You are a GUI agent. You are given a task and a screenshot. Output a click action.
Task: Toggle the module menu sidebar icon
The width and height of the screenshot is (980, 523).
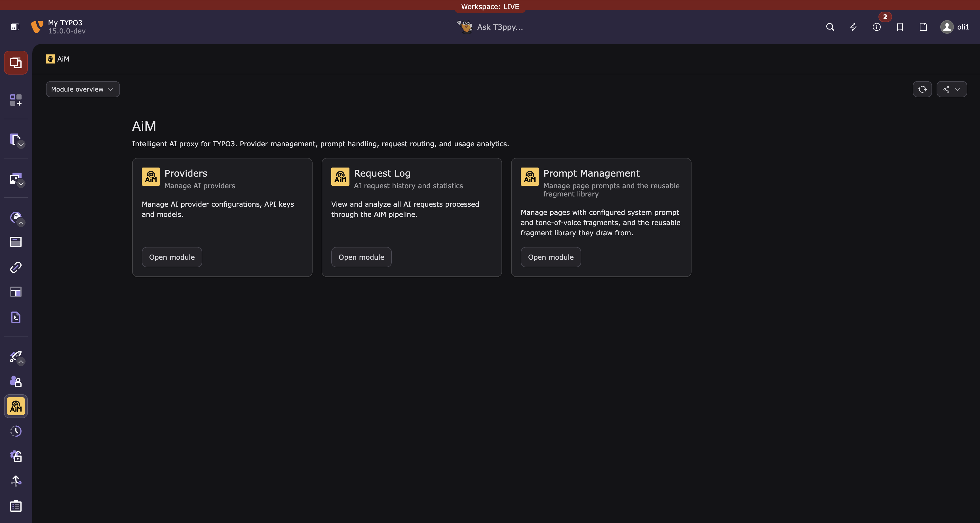15,27
